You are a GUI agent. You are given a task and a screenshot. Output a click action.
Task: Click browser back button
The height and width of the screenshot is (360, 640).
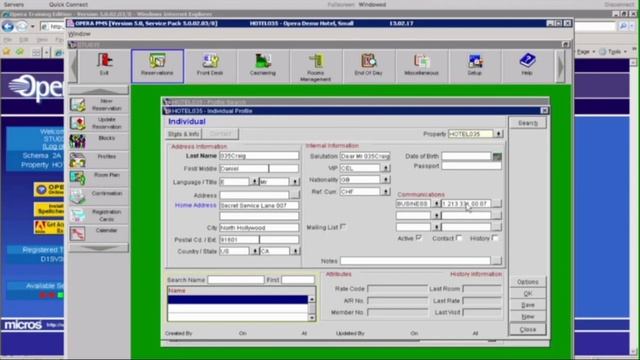[8, 27]
